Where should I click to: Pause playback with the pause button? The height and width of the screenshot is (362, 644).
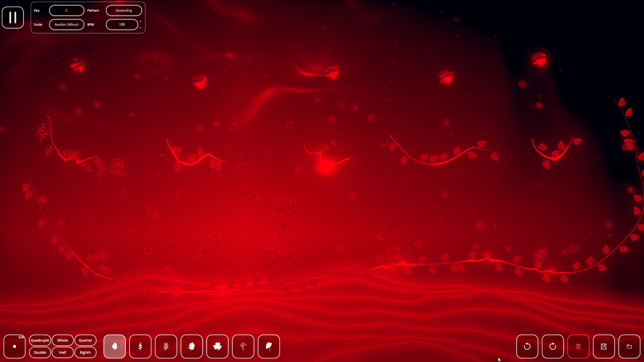pyautogui.click(x=13, y=17)
